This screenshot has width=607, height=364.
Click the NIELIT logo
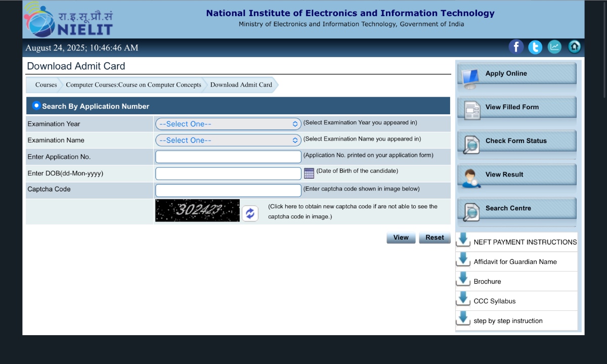tap(68, 20)
